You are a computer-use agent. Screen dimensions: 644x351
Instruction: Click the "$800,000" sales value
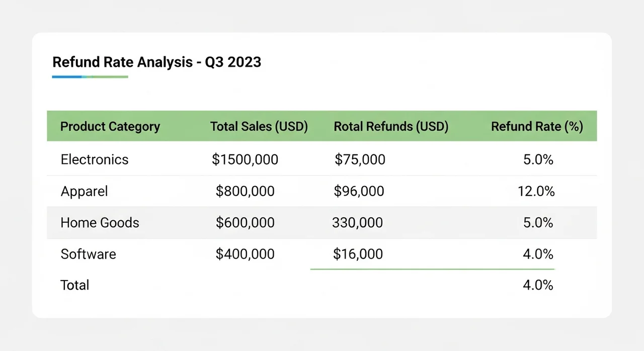(x=245, y=191)
